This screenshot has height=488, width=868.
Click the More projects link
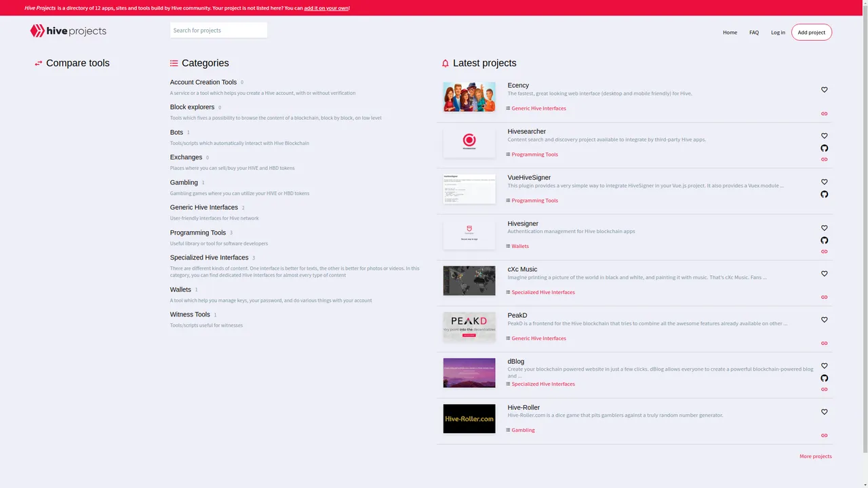(815, 456)
